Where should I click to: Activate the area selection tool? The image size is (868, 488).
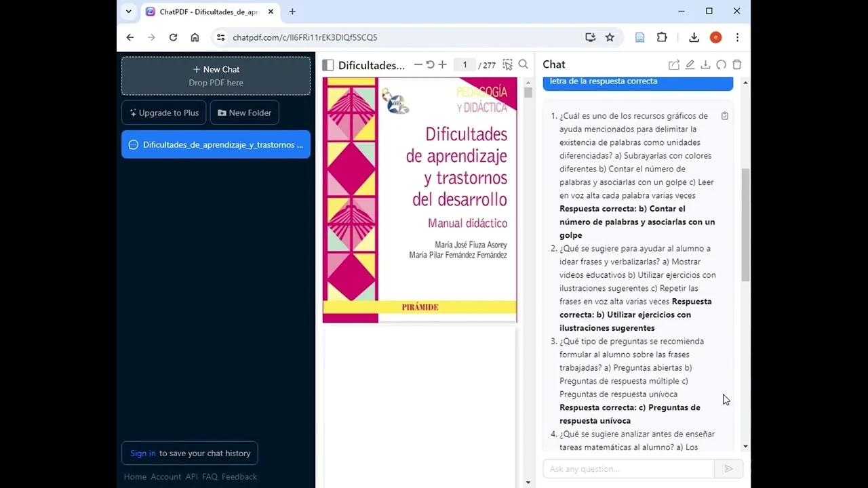507,65
